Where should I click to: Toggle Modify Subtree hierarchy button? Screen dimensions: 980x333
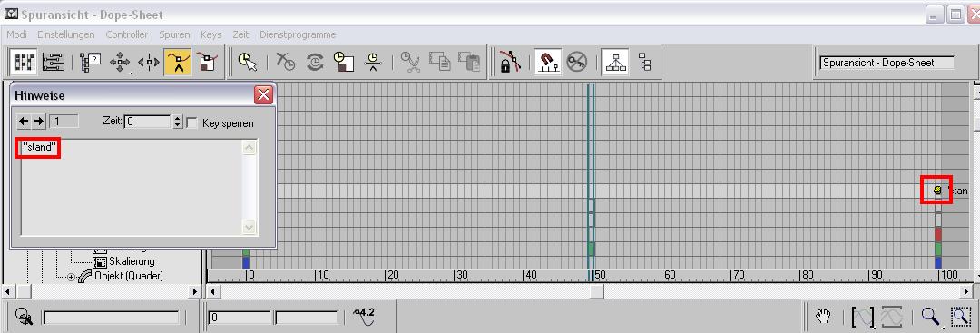pos(614,62)
